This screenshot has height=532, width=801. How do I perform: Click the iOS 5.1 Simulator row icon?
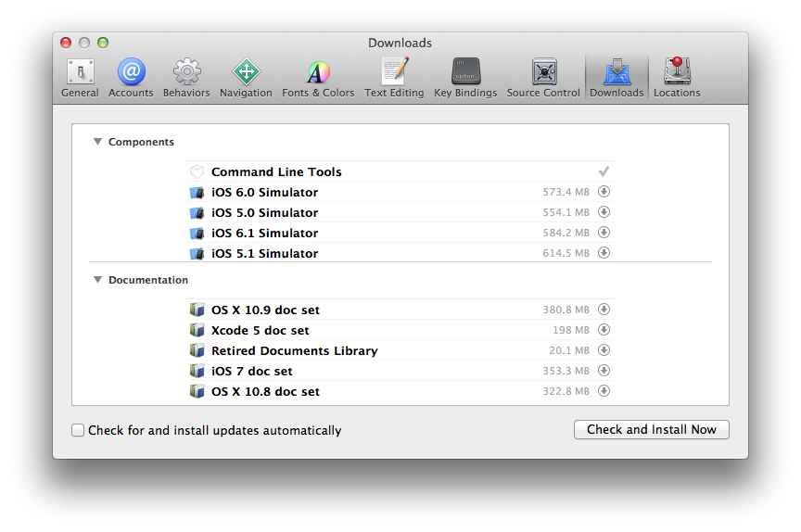tap(197, 254)
